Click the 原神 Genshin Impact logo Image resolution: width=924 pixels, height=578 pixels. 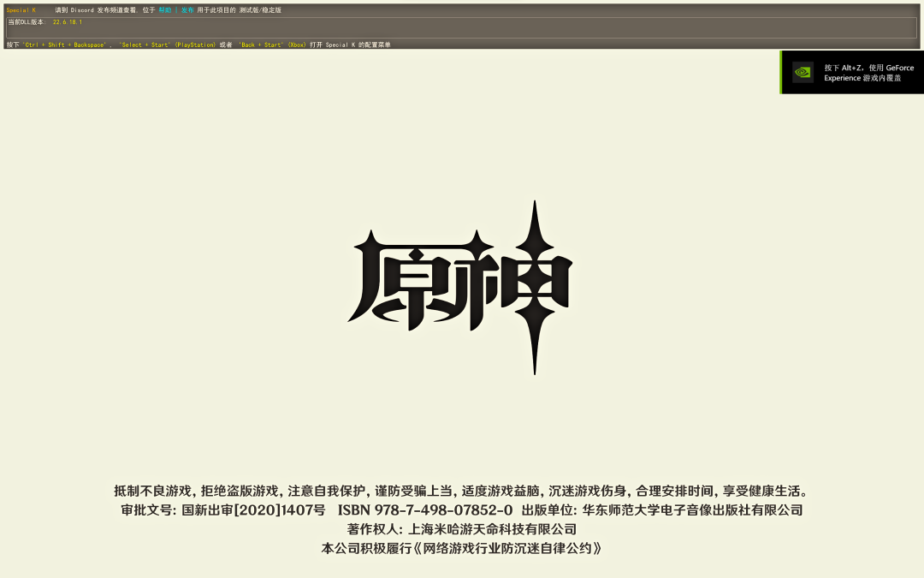pyautogui.click(x=460, y=288)
